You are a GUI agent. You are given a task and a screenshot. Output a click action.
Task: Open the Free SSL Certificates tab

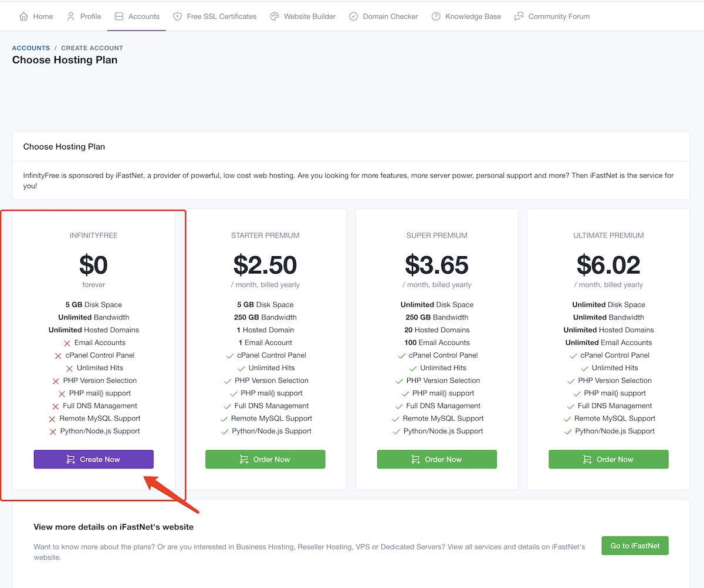pos(221,16)
